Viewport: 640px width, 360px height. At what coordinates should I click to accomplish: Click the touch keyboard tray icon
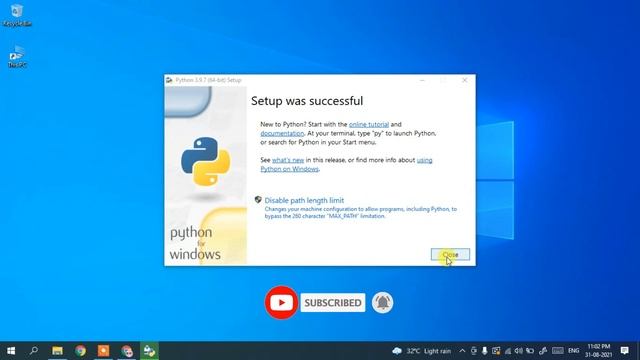click(x=558, y=351)
